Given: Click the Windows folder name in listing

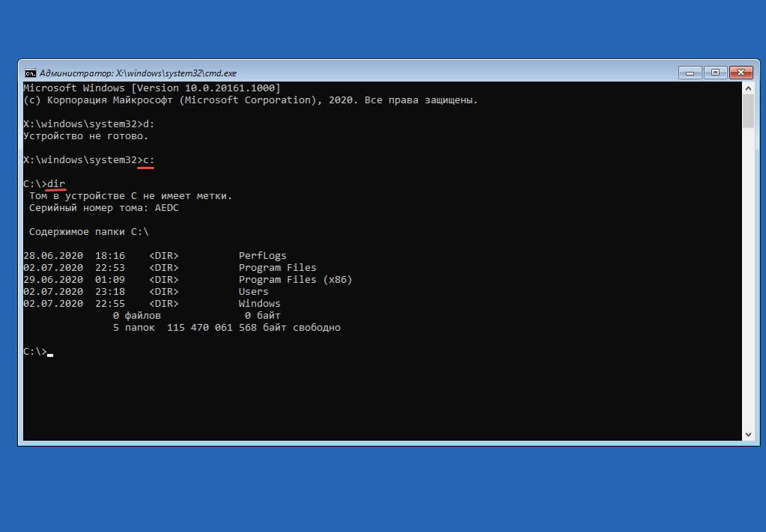Looking at the screenshot, I should coord(259,304).
